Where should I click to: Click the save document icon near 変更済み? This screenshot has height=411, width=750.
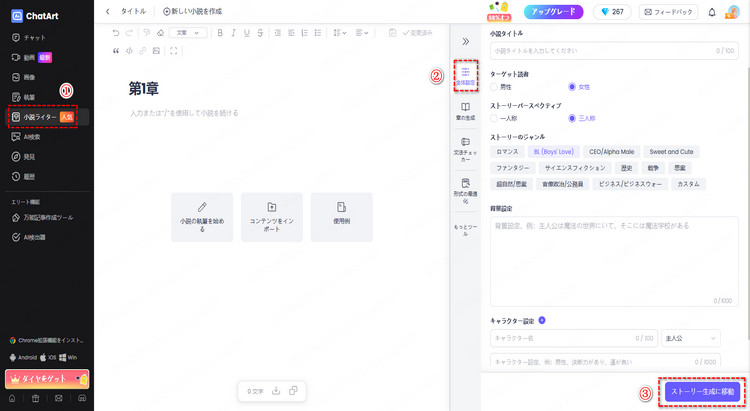pyautogui.click(x=392, y=33)
